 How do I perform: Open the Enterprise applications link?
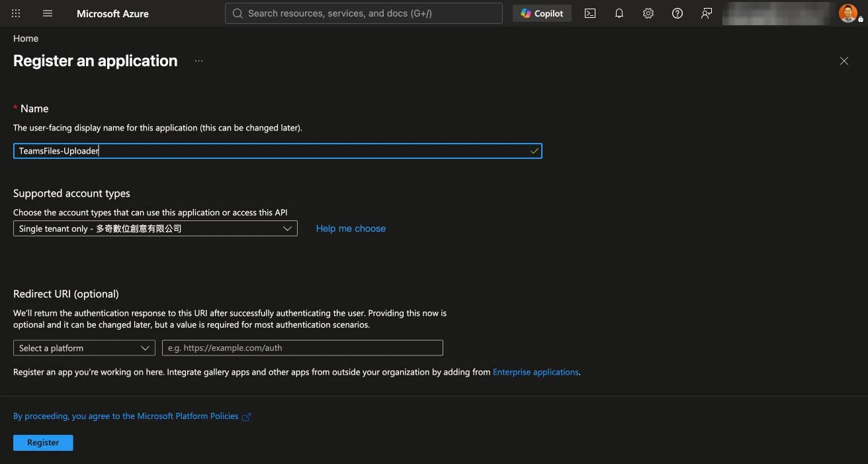(x=536, y=372)
